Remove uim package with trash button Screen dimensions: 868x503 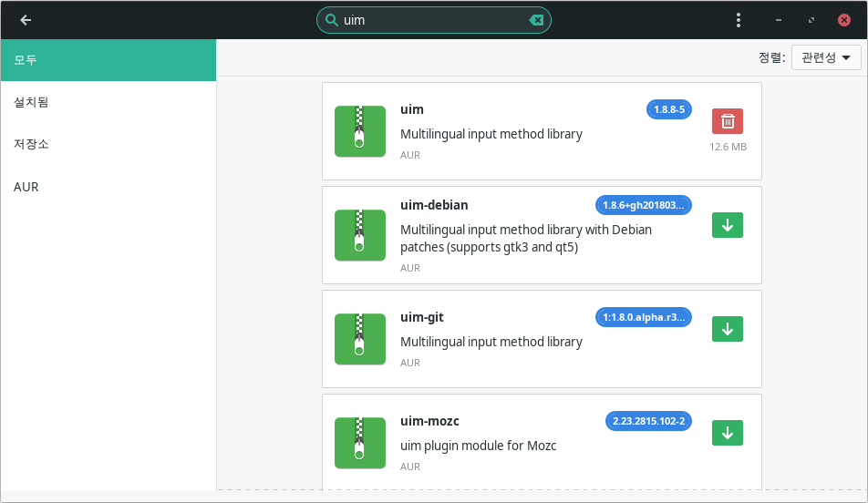(727, 121)
